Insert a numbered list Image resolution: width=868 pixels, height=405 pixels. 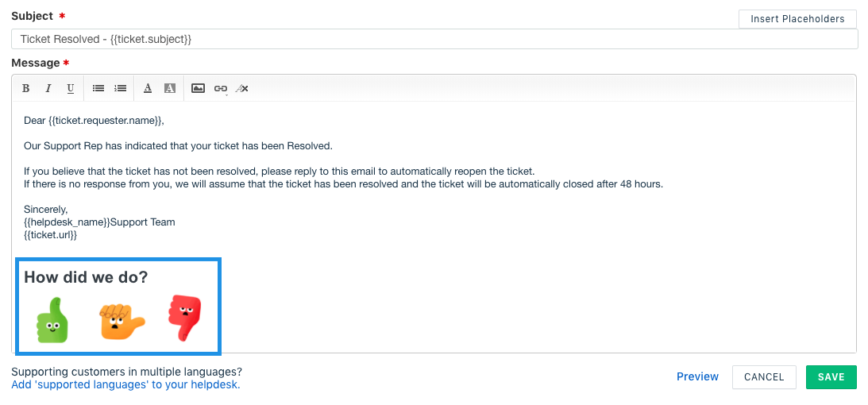(120, 88)
